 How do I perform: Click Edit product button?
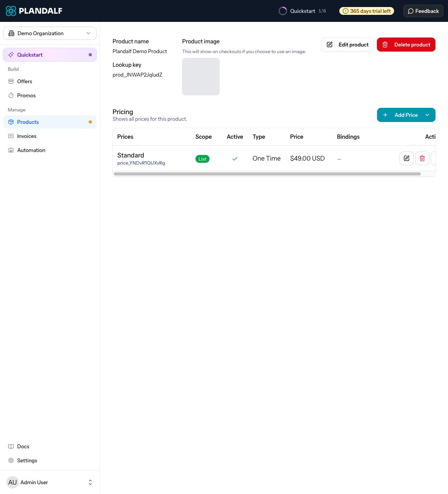coord(348,45)
